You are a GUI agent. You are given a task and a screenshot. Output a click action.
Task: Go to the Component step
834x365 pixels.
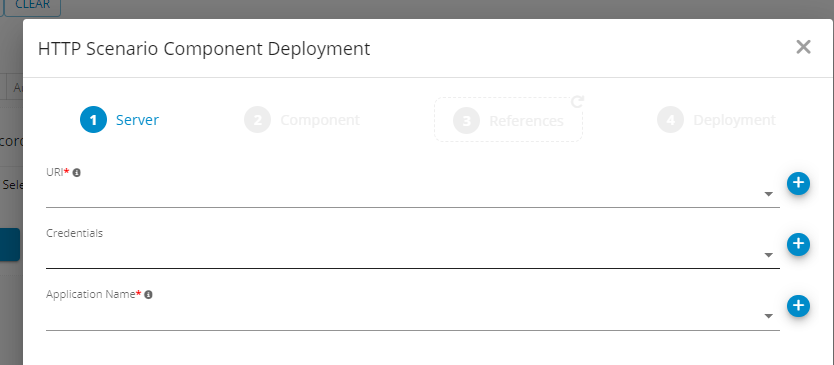pos(302,120)
